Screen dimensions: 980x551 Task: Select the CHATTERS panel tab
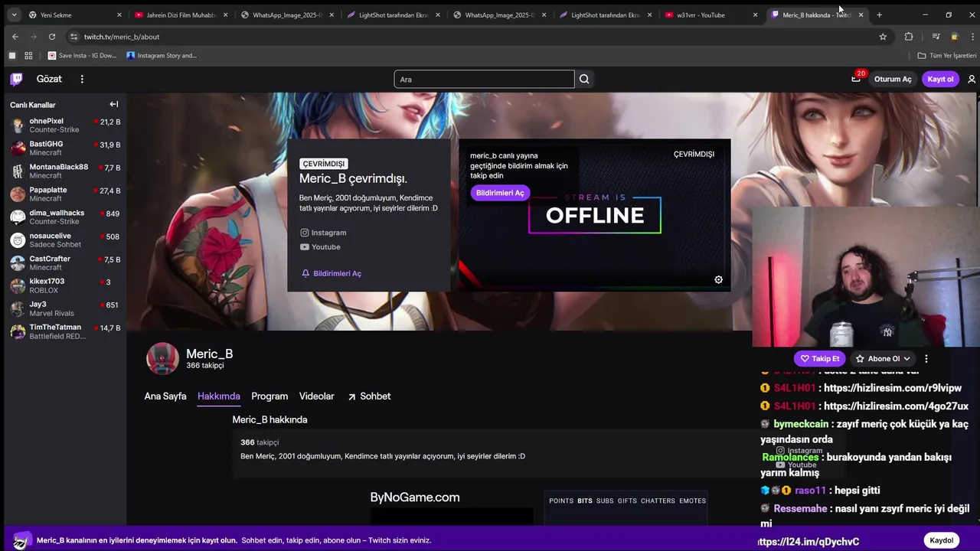(x=658, y=501)
